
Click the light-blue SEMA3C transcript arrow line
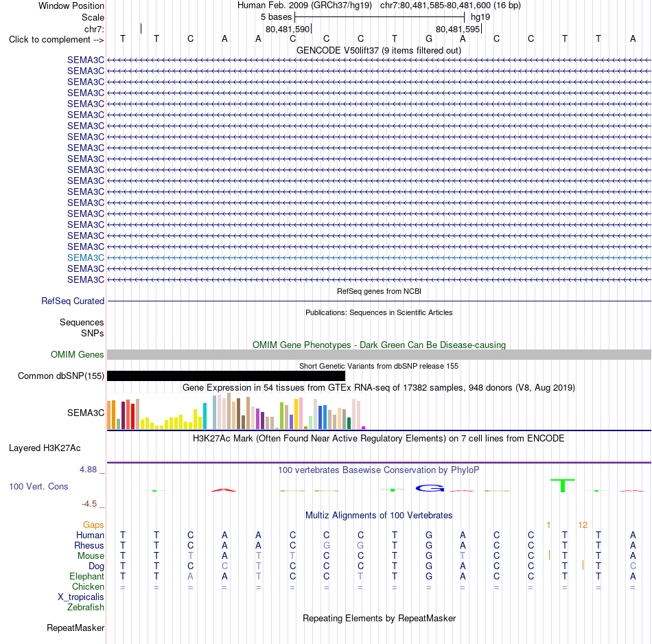tap(379, 258)
